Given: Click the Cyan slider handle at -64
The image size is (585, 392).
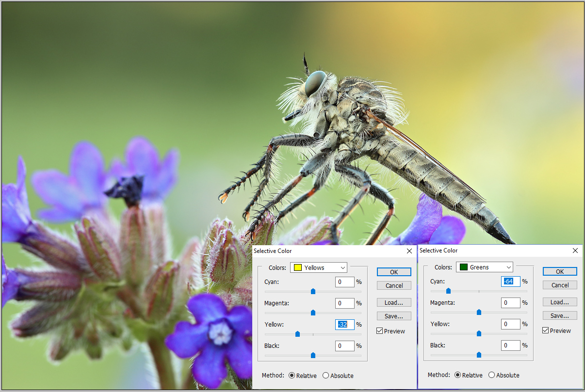Looking at the screenshot, I should [x=448, y=291].
